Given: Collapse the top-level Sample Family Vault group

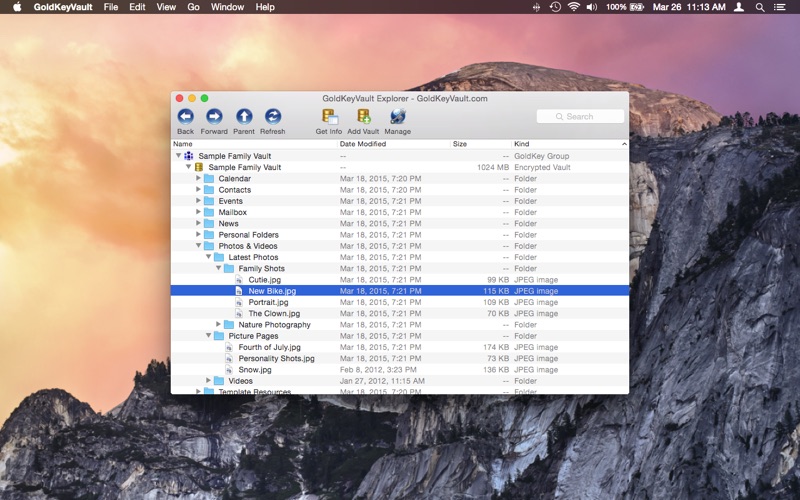Looking at the screenshot, I should pos(178,155).
